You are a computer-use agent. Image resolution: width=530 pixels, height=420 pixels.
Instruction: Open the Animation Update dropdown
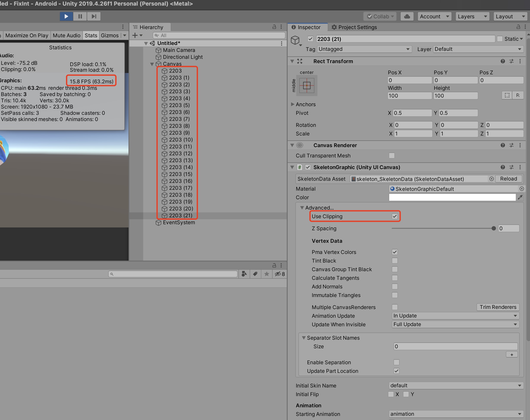click(455, 316)
